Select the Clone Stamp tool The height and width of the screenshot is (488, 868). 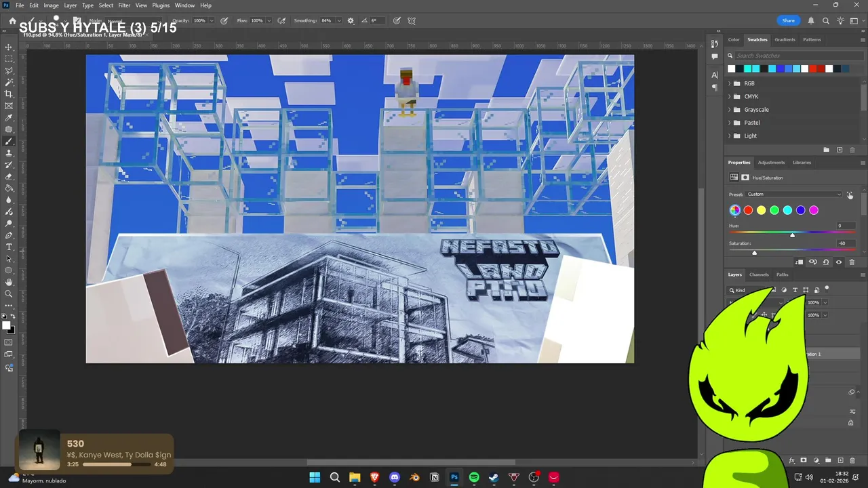pyautogui.click(x=9, y=153)
